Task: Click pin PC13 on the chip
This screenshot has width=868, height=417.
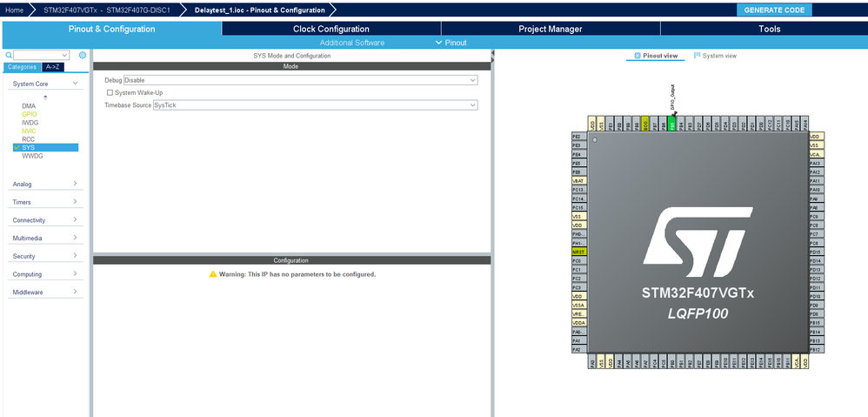Action: tap(579, 190)
